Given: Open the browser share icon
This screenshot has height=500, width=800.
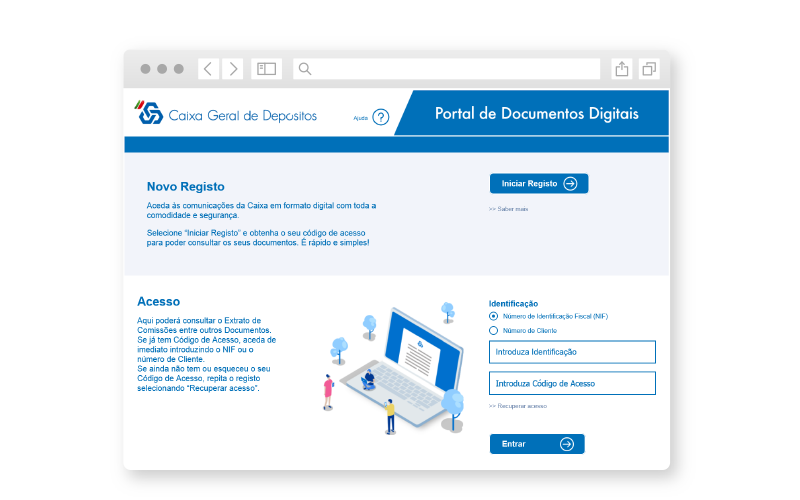Looking at the screenshot, I should pos(621,69).
